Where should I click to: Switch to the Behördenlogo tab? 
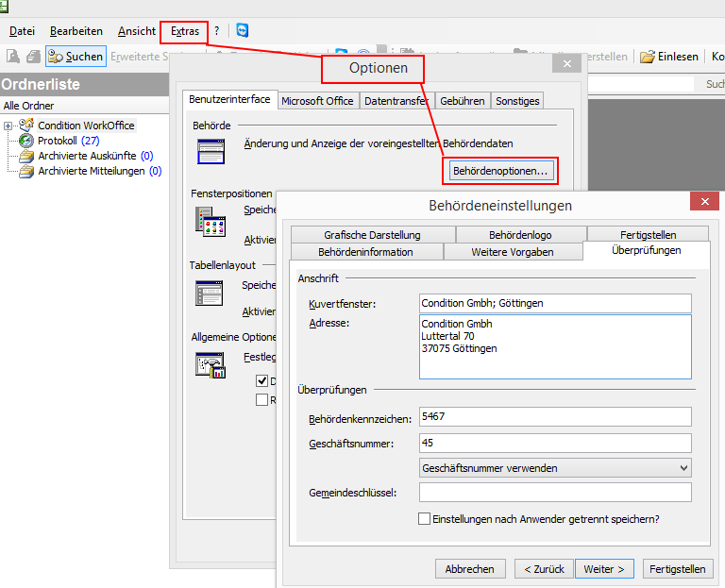click(520, 235)
